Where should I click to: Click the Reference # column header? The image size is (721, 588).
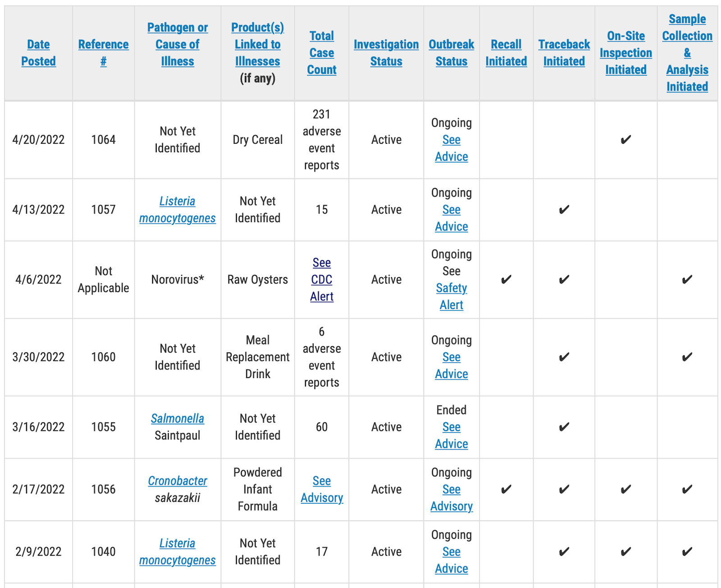tap(103, 53)
